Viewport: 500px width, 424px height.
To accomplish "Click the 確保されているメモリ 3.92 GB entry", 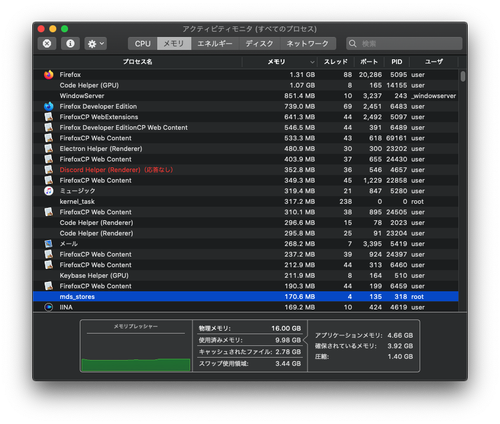I will [x=364, y=346].
